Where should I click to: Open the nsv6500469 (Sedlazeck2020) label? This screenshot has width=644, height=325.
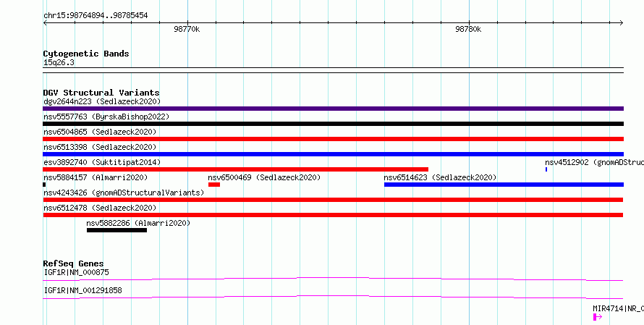coord(264,177)
